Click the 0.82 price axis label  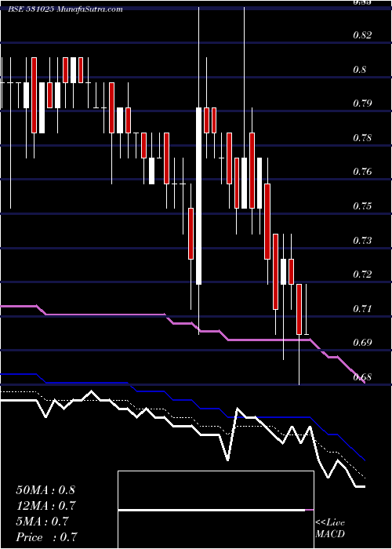(362, 35)
